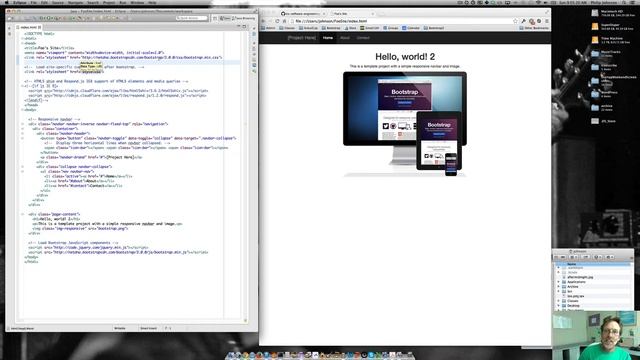Click the Bootstrap devices image on page
Viewport: 640px width, 360px height.
click(405, 124)
